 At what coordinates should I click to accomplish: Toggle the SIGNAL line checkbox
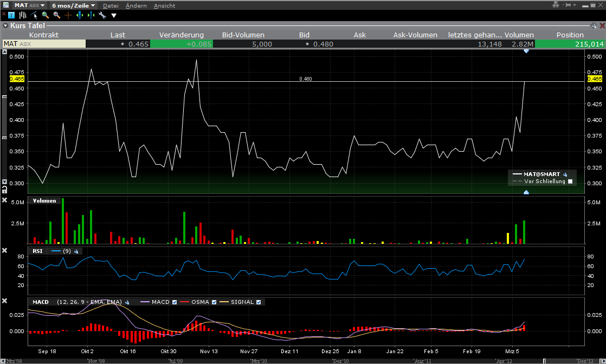259,302
